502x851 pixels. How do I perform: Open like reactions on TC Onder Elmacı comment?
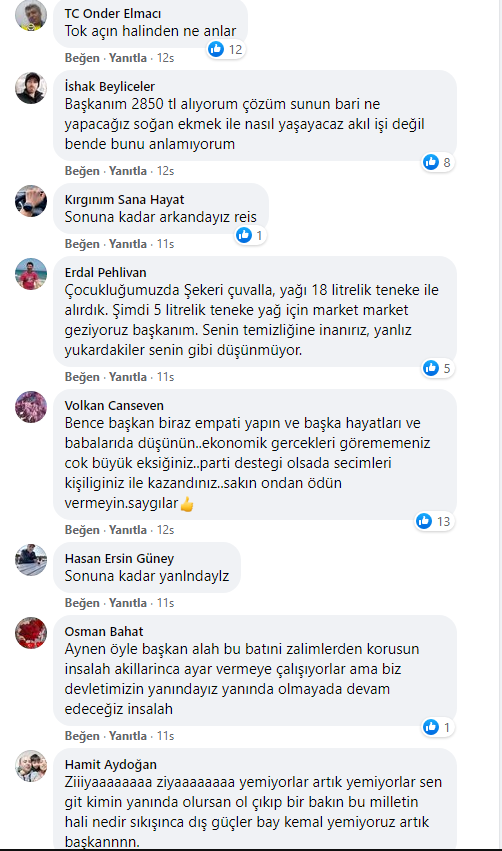tap(225, 49)
